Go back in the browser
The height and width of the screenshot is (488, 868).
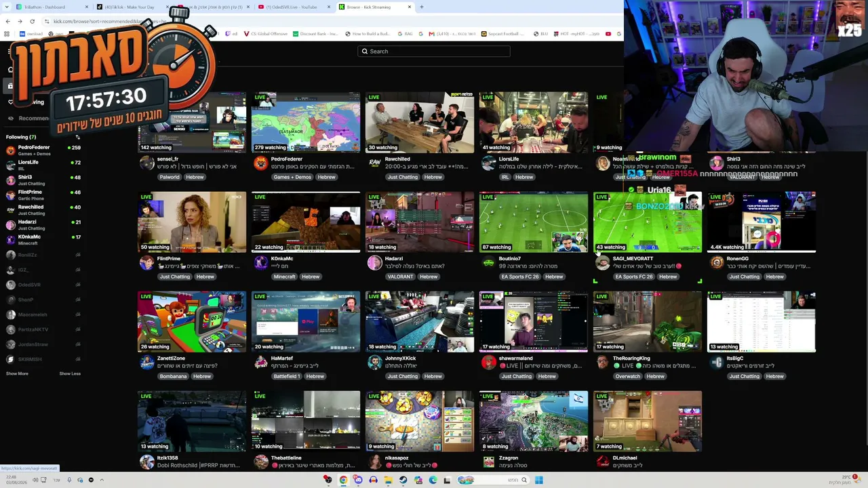(x=7, y=21)
